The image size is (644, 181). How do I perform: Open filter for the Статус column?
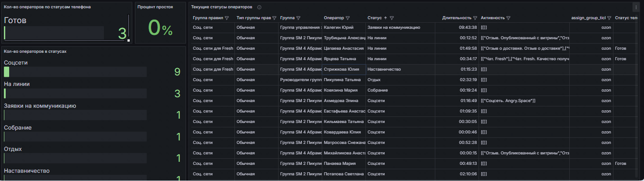392,18
